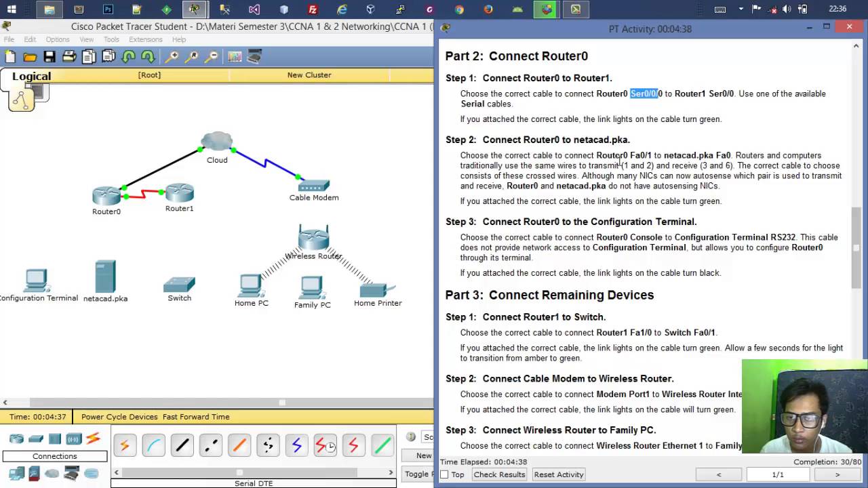Choose the orange Fiber cable
Viewport: 868px width, 488px height.
239,445
